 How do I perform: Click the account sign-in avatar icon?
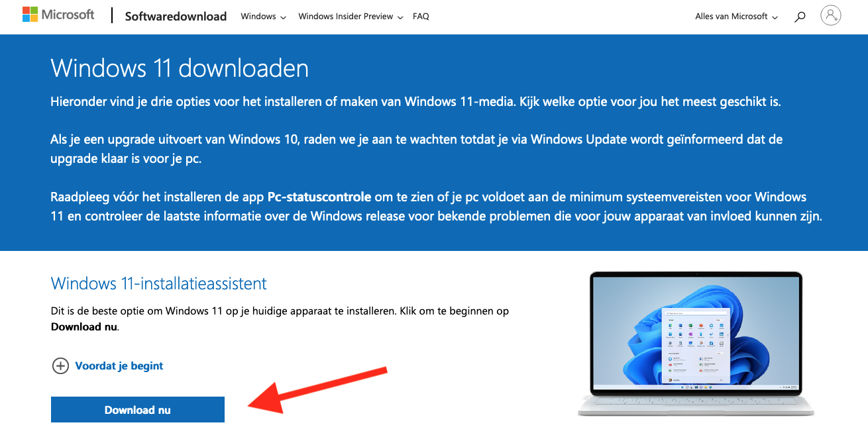[830, 15]
